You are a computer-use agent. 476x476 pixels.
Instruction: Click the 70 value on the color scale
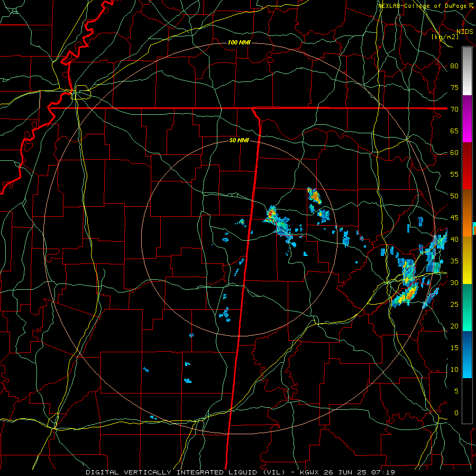(x=454, y=109)
